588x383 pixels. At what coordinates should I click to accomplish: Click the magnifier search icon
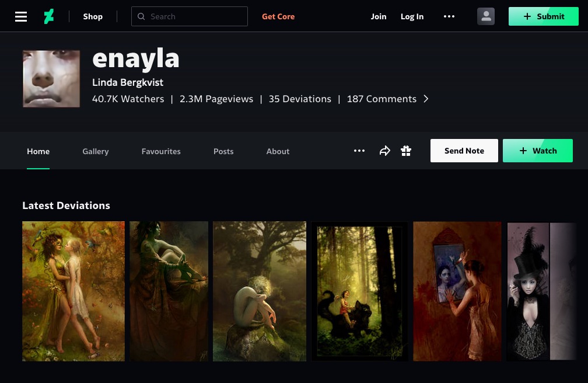(141, 16)
